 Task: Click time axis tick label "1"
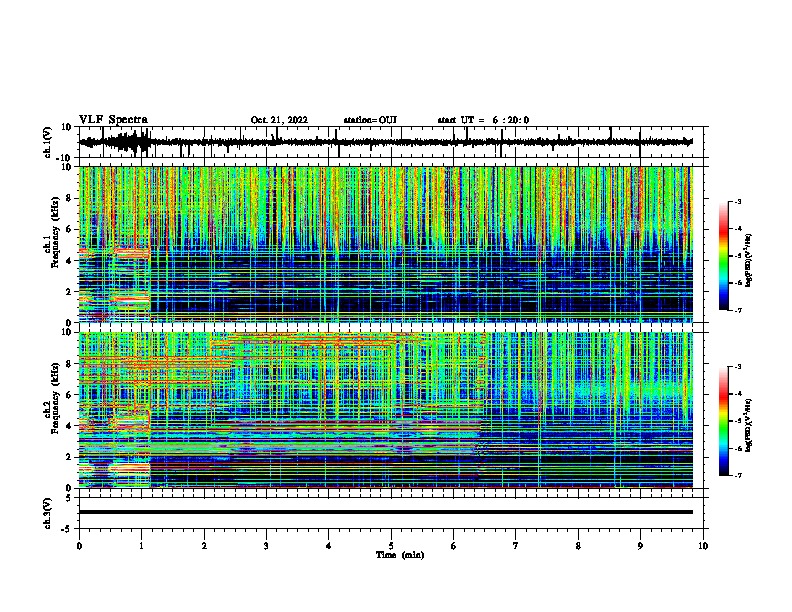coord(141,545)
